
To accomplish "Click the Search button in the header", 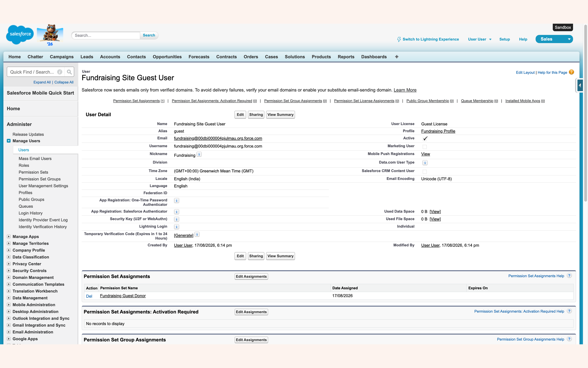I will [149, 35].
